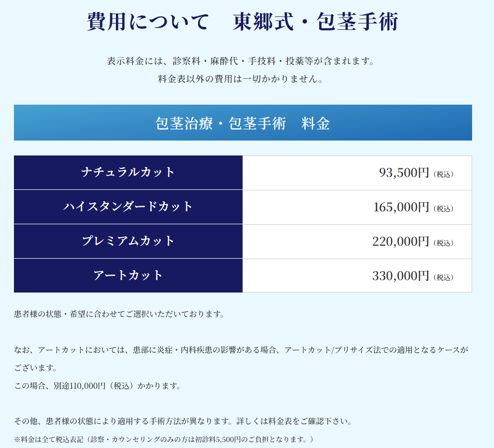This screenshot has height=448, width=494.
Task: Click the sentence starting with 患者様の状態・希望に合わせて
Action: click(120, 314)
